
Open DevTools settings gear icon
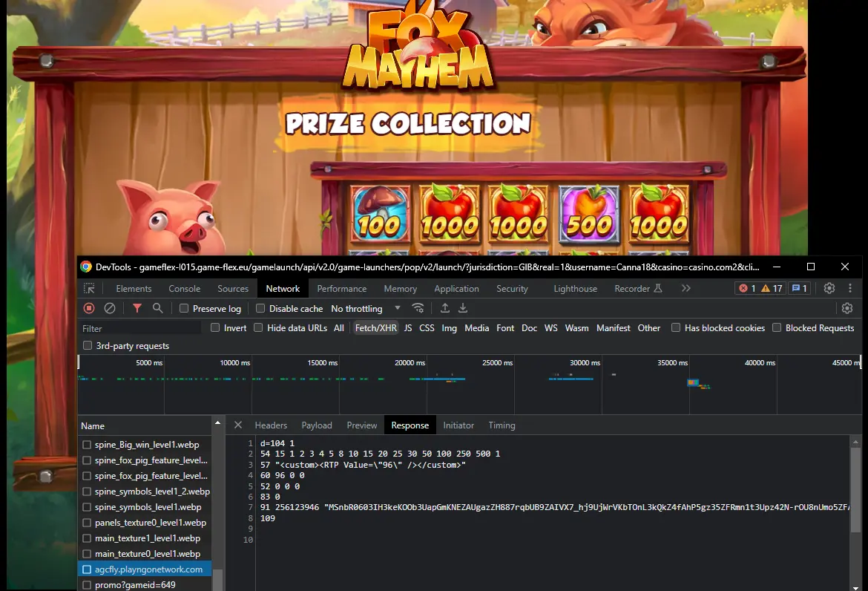click(829, 288)
